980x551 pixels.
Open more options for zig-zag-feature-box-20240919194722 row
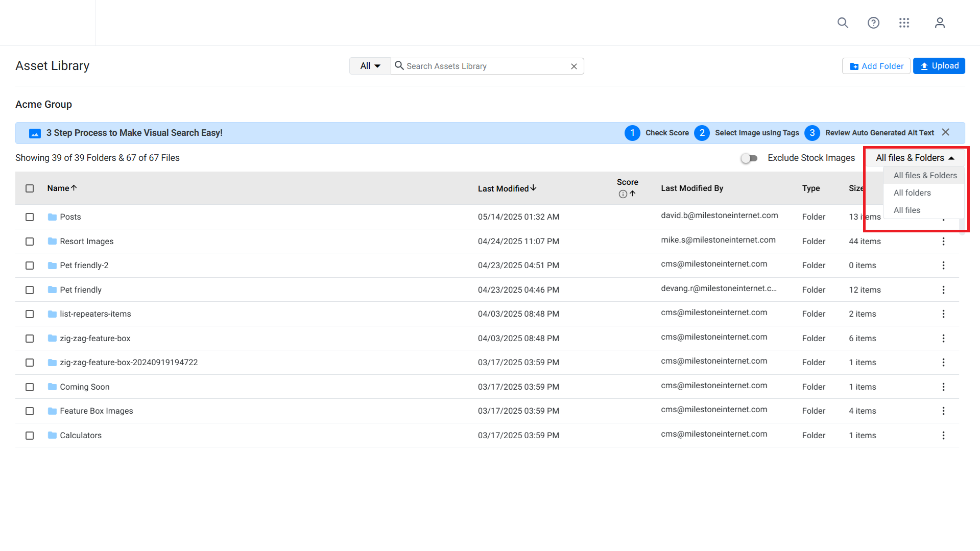point(943,363)
